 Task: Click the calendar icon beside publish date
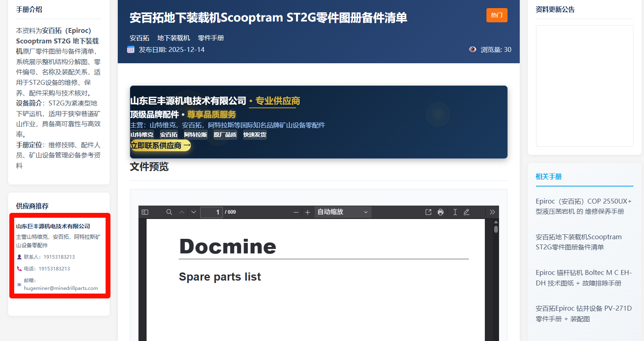[131, 49]
